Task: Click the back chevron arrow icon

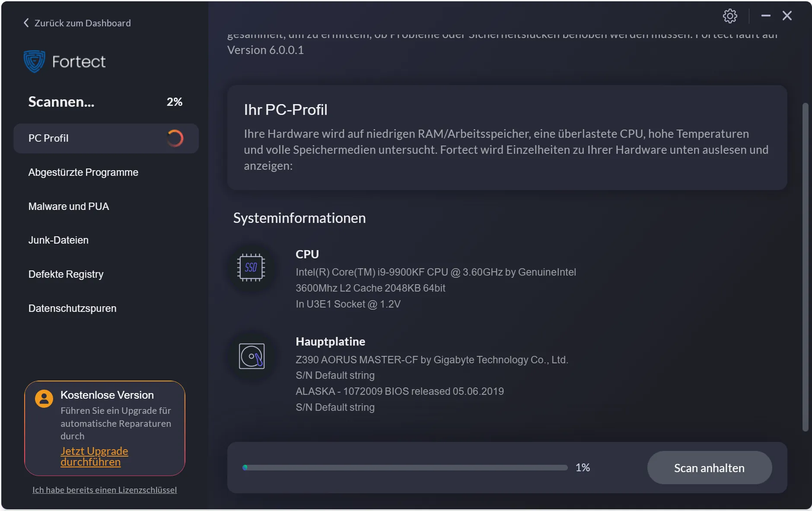Action: coord(26,23)
